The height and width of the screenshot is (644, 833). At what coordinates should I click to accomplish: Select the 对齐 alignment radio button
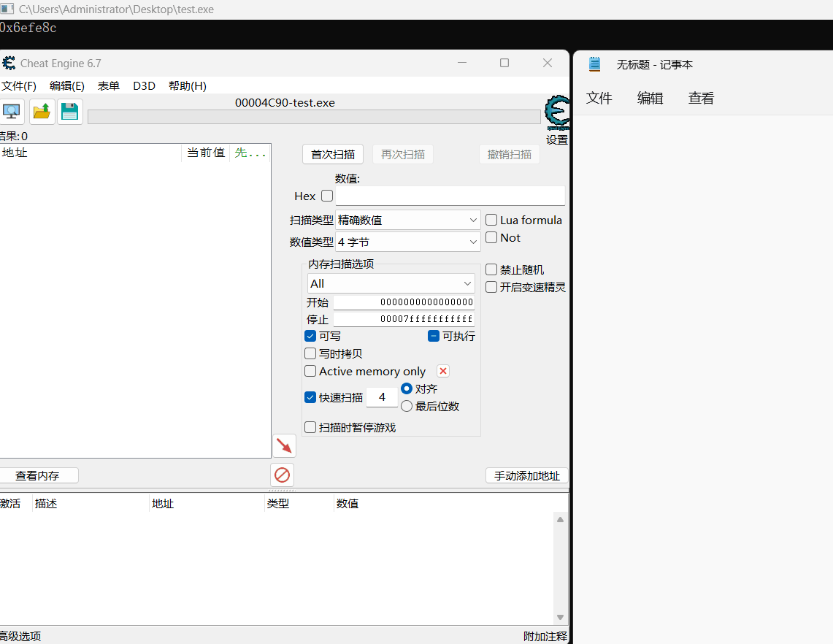pyautogui.click(x=407, y=388)
